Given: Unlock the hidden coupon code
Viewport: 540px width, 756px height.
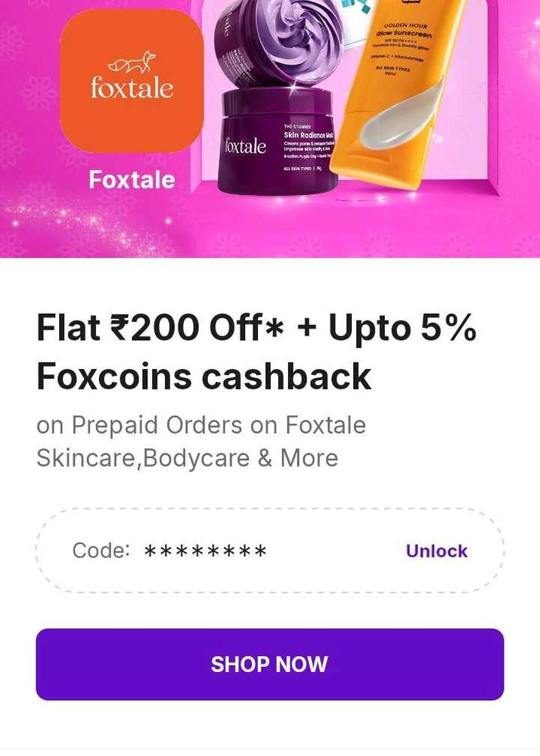Looking at the screenshot, I should click(x=436, y=550).
